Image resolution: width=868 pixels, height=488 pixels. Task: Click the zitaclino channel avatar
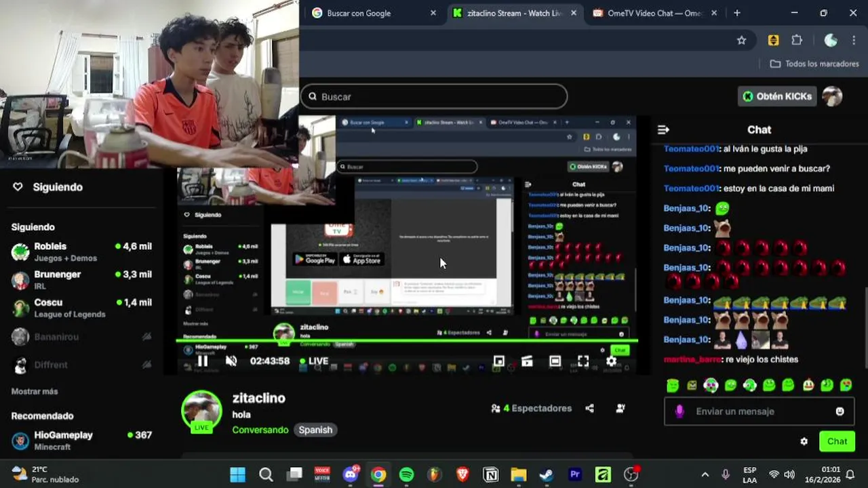201,411
